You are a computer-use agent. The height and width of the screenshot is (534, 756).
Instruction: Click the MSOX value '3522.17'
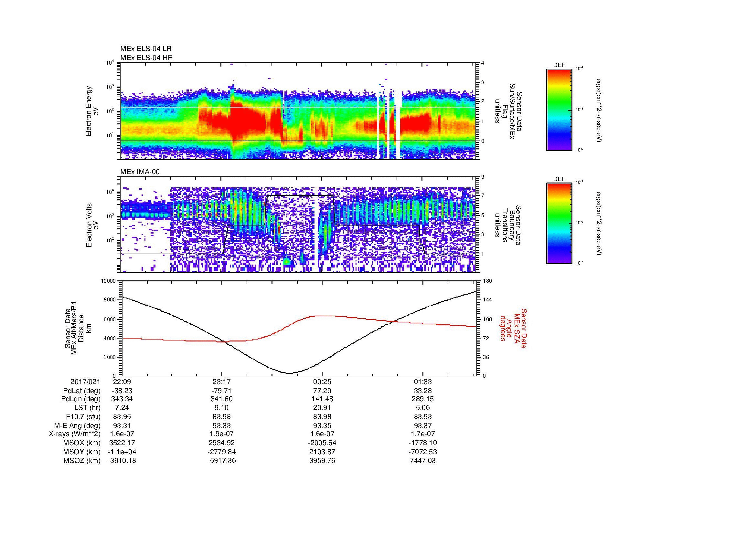pyautogui.click(x=122, y=443)
